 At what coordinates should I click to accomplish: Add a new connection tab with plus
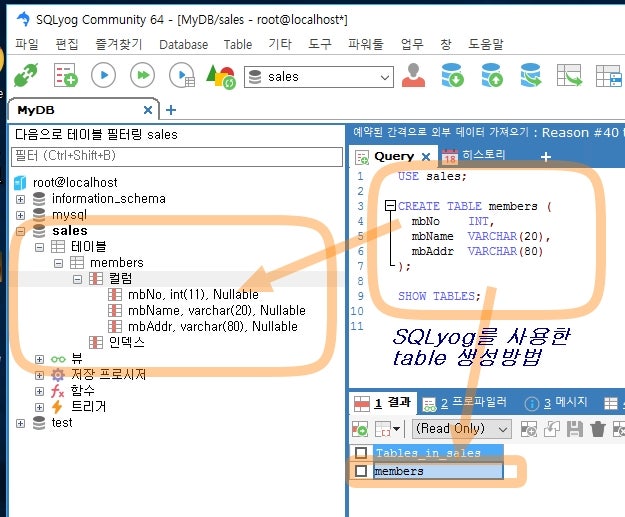[171, 110]
